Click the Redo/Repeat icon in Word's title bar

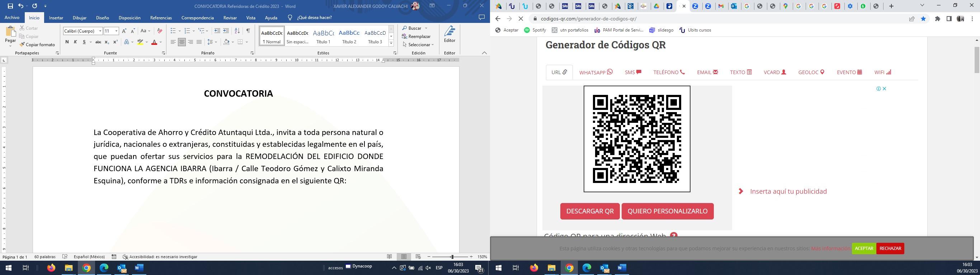point(35,6)
